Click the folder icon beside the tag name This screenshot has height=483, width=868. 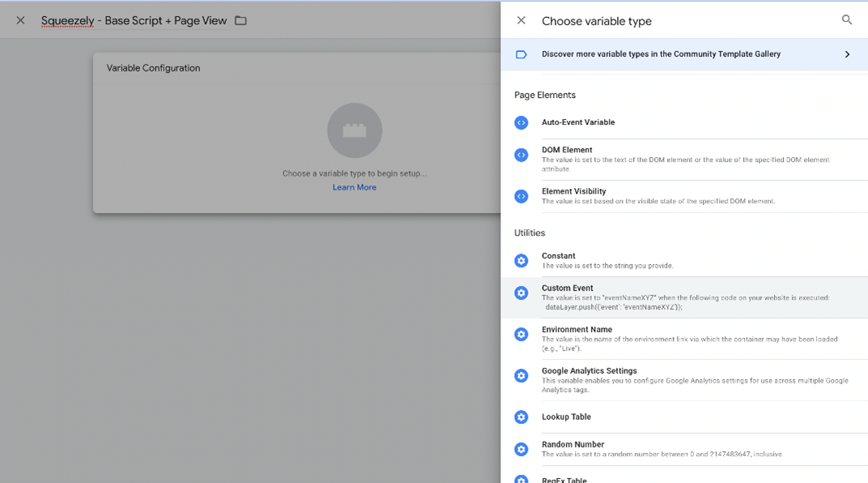240,20
